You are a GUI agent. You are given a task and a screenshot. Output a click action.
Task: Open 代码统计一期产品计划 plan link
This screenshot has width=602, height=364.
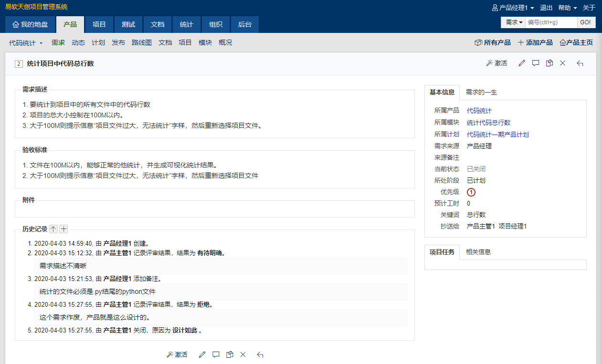pos(498,135)
